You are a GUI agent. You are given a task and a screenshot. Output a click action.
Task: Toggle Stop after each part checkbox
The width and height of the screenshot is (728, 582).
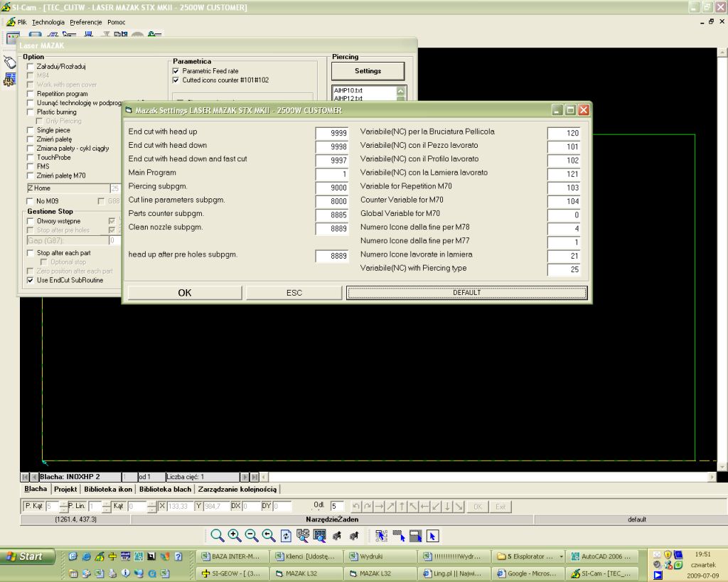coord(30,253)
